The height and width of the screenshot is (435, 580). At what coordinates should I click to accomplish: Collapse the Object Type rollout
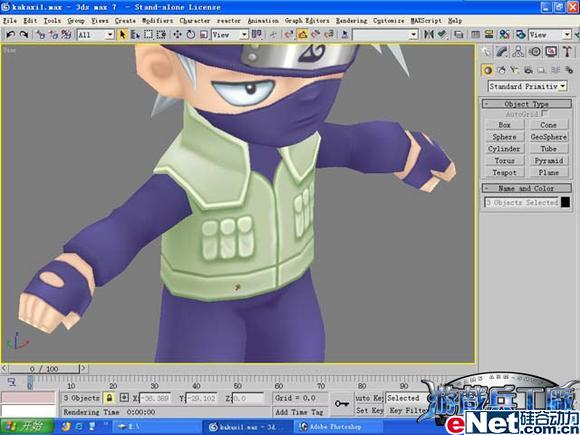tap(526, 104)
